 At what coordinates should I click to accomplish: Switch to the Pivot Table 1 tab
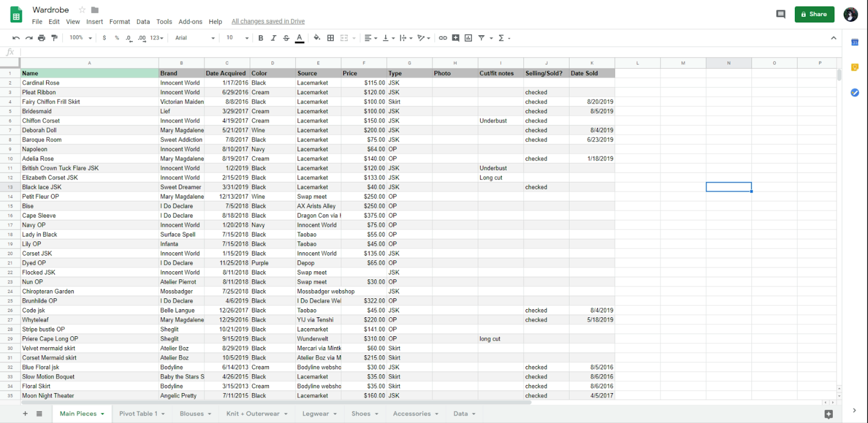142,414
